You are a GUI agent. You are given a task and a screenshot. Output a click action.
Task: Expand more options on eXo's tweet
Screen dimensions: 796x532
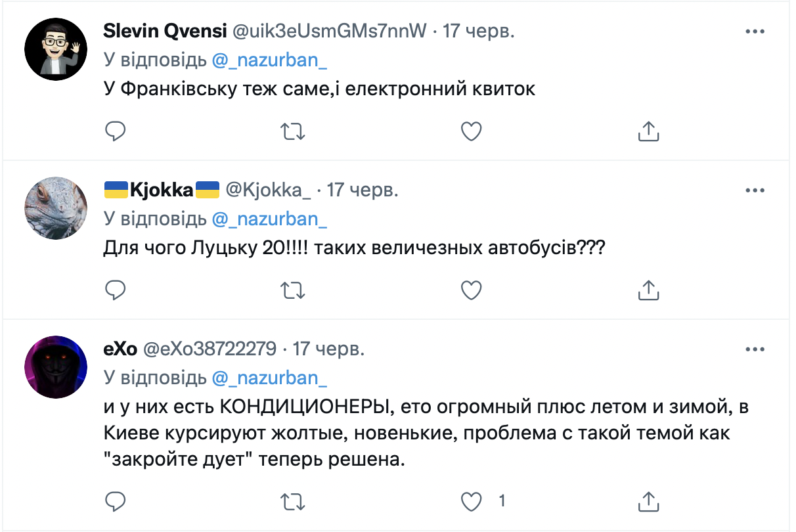click(x=755, y=349)
